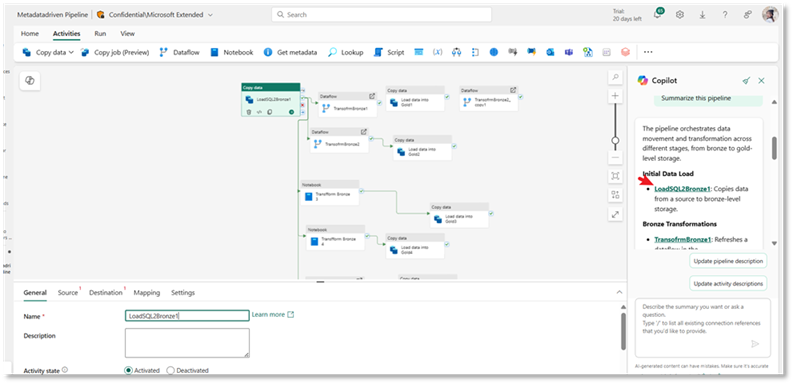Click the Teams activity icon in toolbar
This screenshot has width=793, height=384.
569,52
